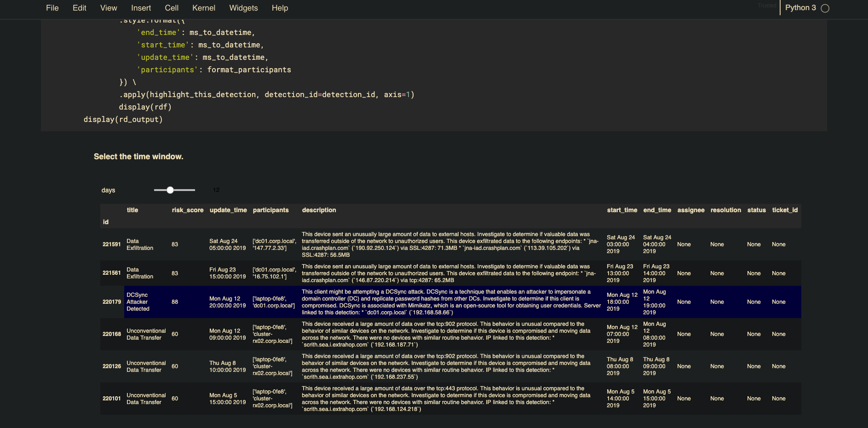Viewport: 868px width, 428px height.
Task: Select detection id 220126
Action: [112, 366]
